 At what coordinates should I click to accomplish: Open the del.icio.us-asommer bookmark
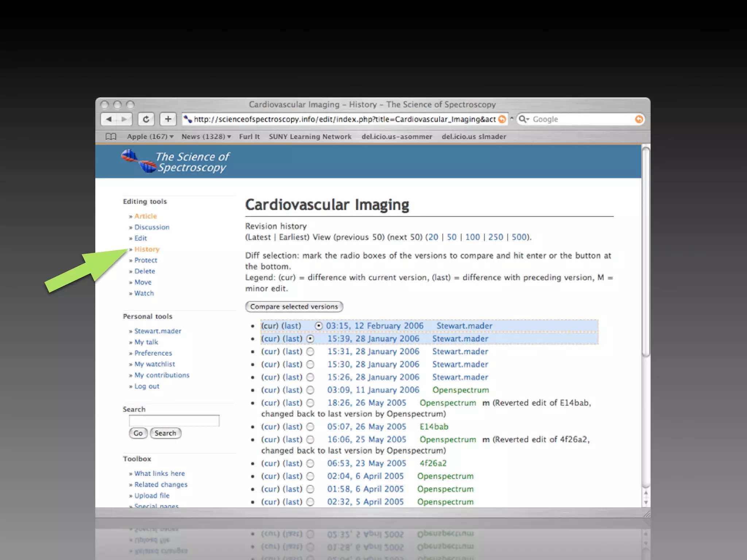point(397,137)
